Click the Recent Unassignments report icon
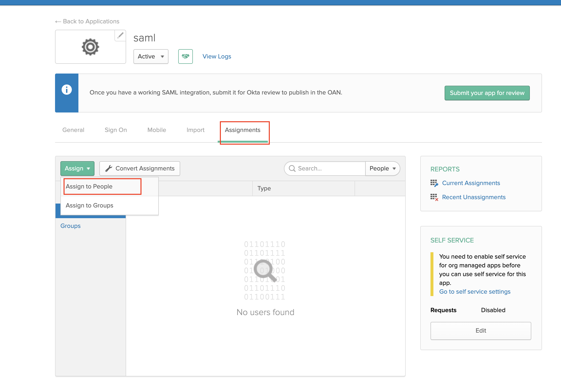 pos(434,197)
